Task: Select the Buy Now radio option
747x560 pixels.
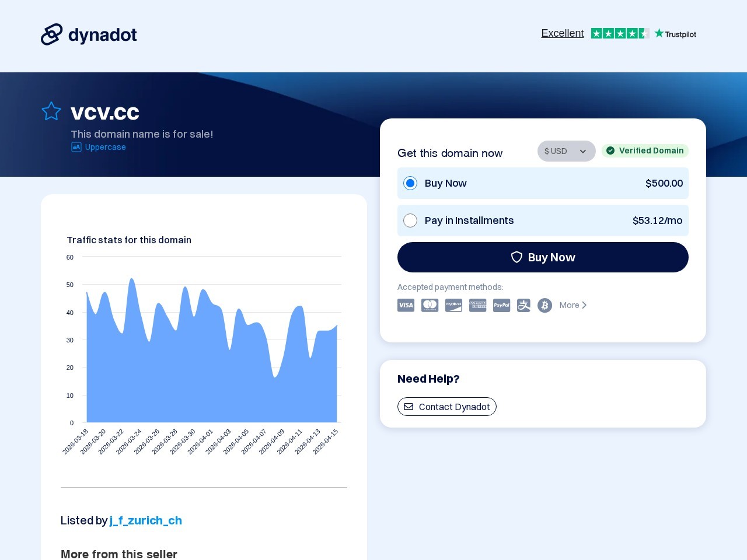Action: click(x=410, y=183)
